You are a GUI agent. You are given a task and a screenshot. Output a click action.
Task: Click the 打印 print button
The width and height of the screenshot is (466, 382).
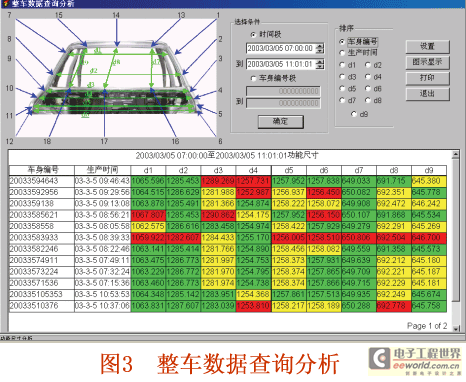tap(428, 78)
